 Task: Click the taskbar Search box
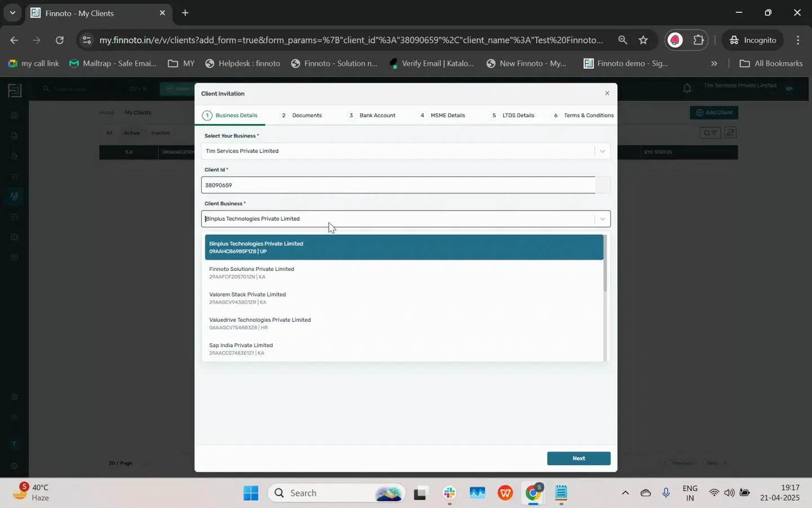point(336,493)
